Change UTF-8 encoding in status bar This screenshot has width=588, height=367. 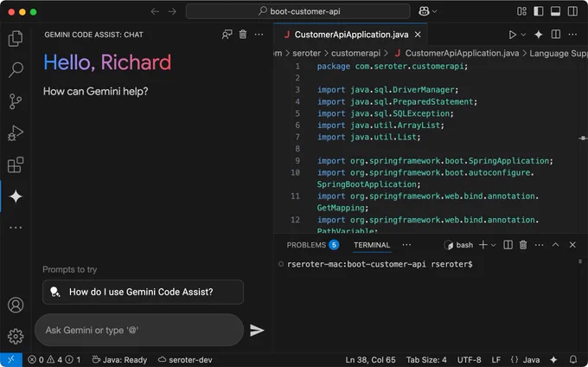[x=469, y=359]
